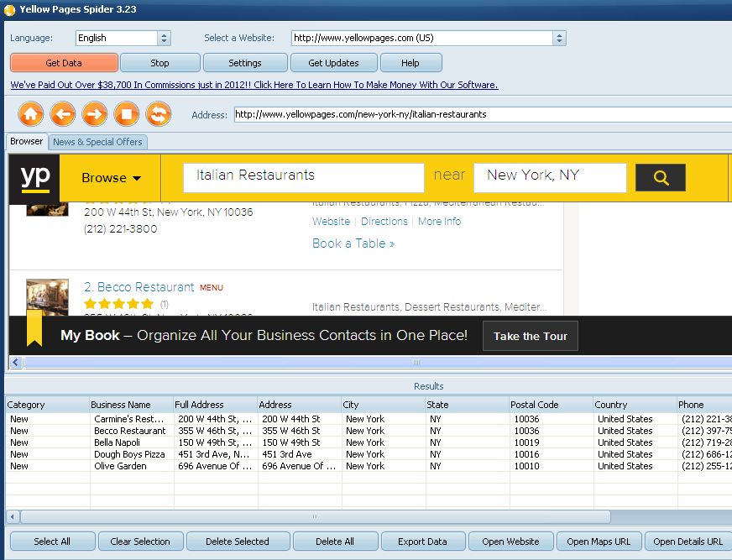Screen dimensions: 732x560
Task: Click Open Maps URL button
Action: point(599,542)
